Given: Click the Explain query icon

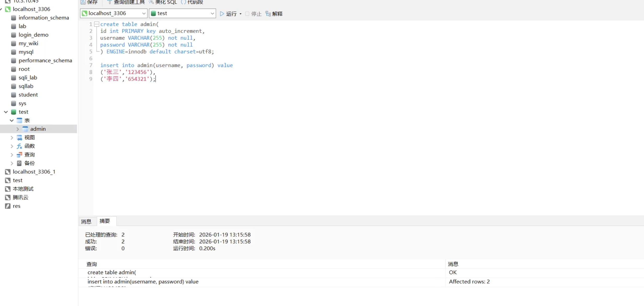Looking at the screenshot, I should tap(268, 14).
